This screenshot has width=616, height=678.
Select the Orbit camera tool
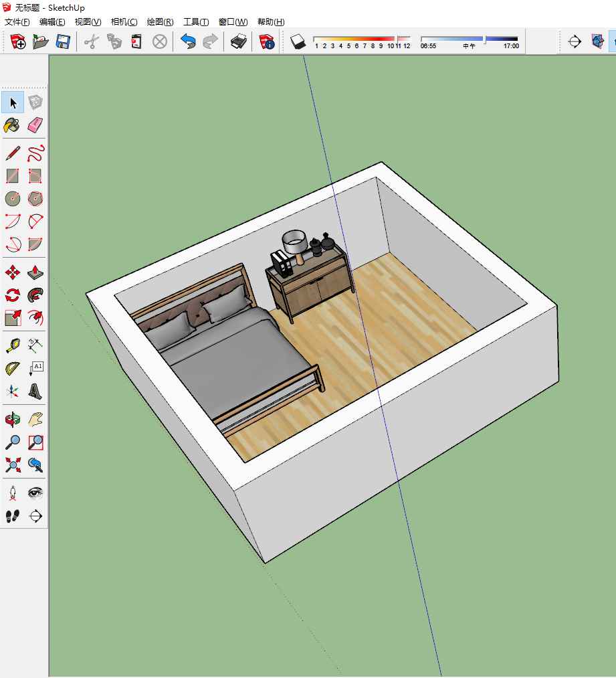(x=13, y=420)
